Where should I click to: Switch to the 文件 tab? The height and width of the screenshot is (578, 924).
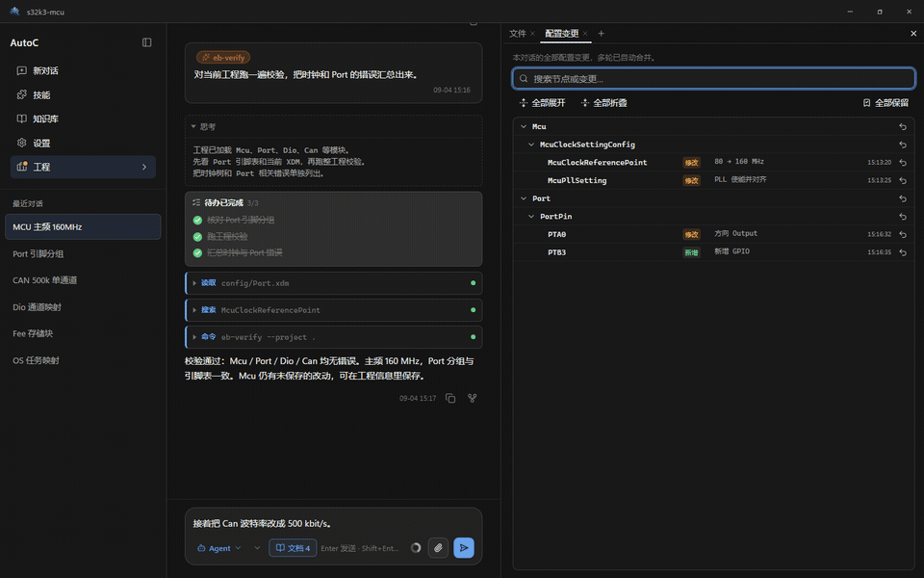[518, 34]
